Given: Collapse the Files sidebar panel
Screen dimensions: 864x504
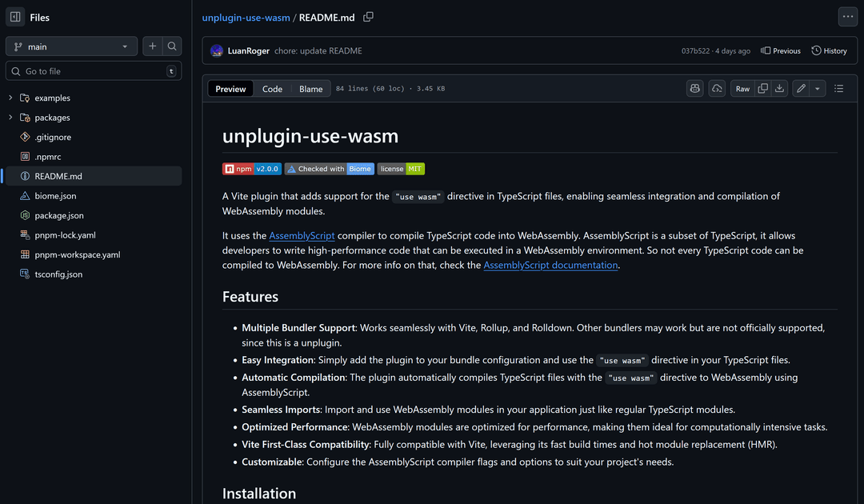Looking at the screenshot, I should (x=14, y=16).
